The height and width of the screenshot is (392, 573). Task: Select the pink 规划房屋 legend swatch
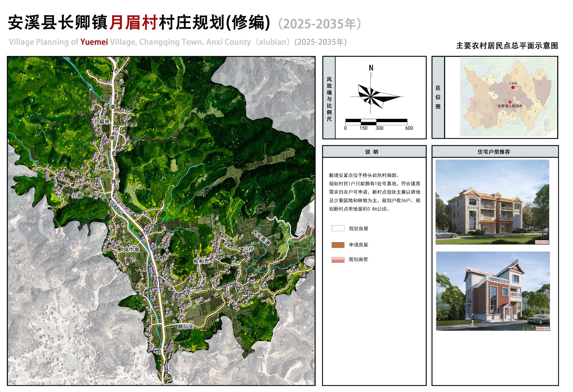coord(338,260)
